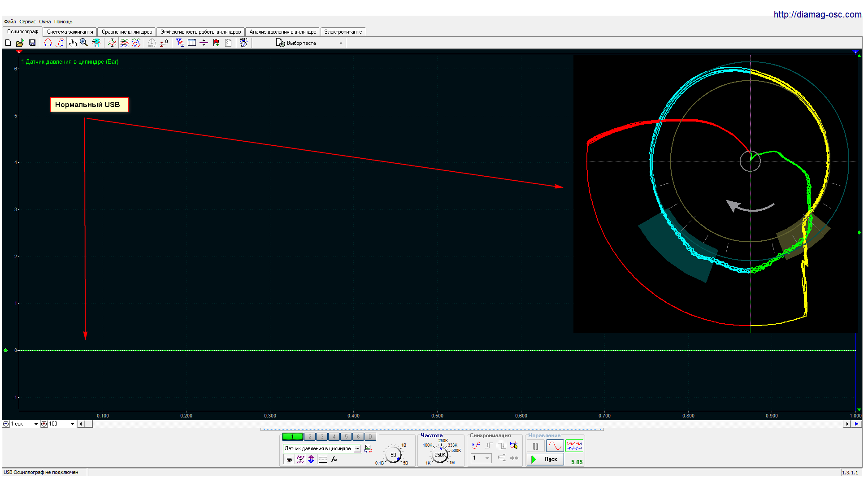Switch to the Электропитание tab

click(343, 32)
